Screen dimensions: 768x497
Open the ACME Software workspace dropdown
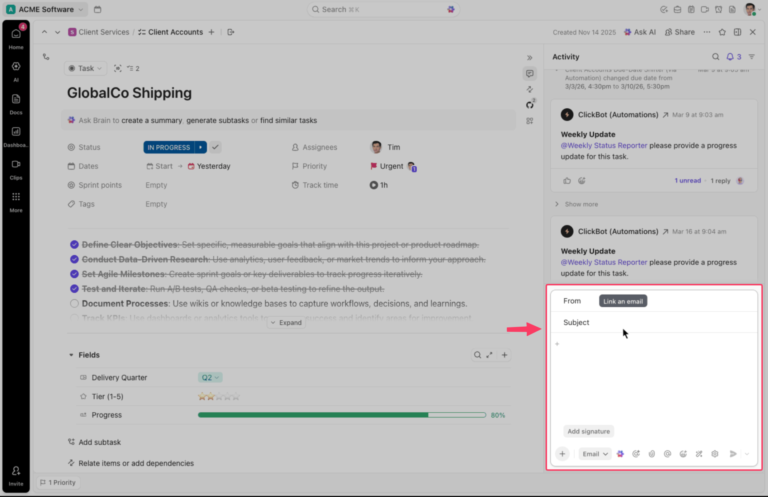45,9
